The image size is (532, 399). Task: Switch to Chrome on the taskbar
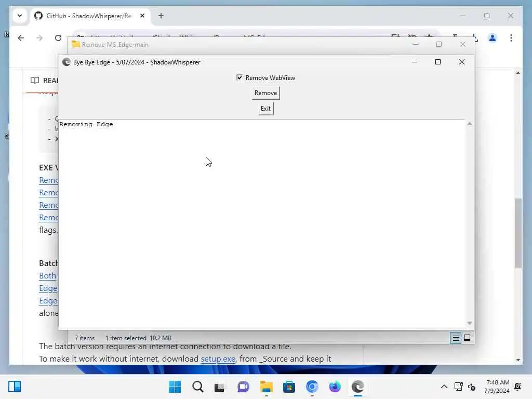pyautogui.click(x=312, y=387)
